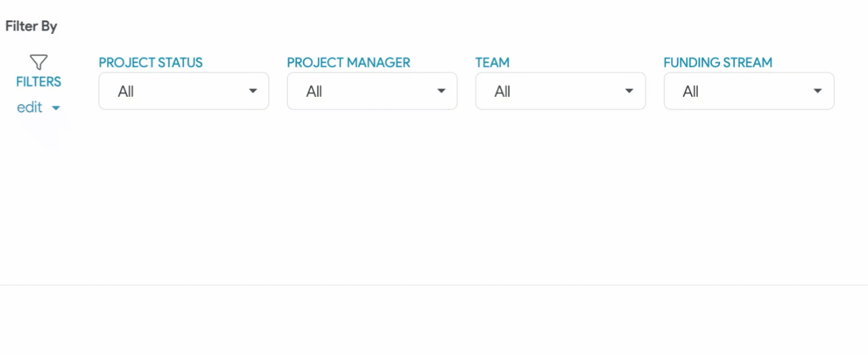This screenshot has height=355, width=868.
Task: Click the FILTERS label under the funnel
Action: [39, 82]
